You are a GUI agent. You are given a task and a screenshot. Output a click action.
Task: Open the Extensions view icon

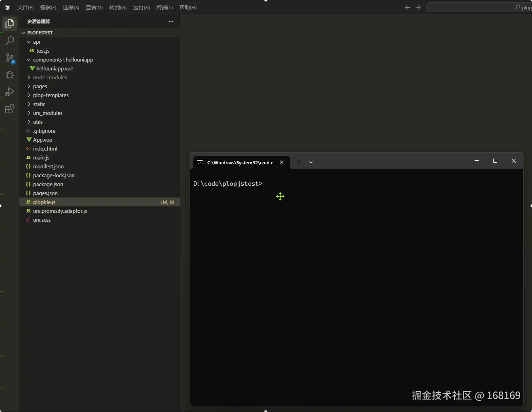coord(10,109)
